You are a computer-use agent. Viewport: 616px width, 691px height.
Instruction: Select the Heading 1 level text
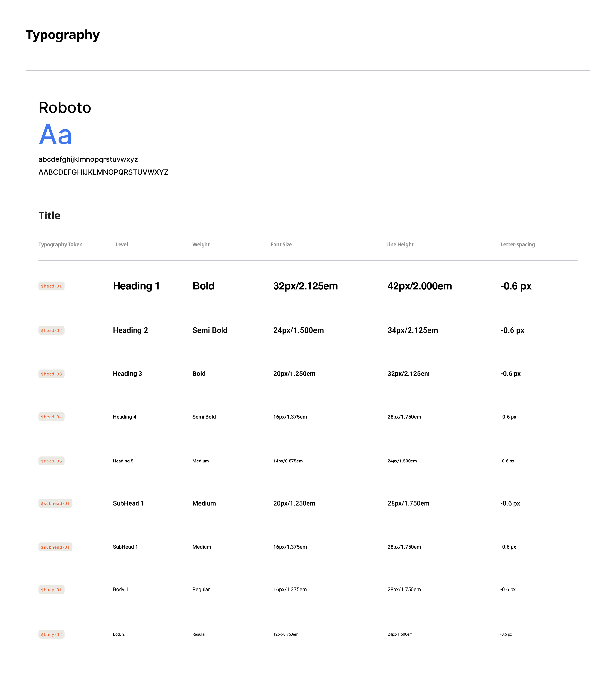coord(136,286)
